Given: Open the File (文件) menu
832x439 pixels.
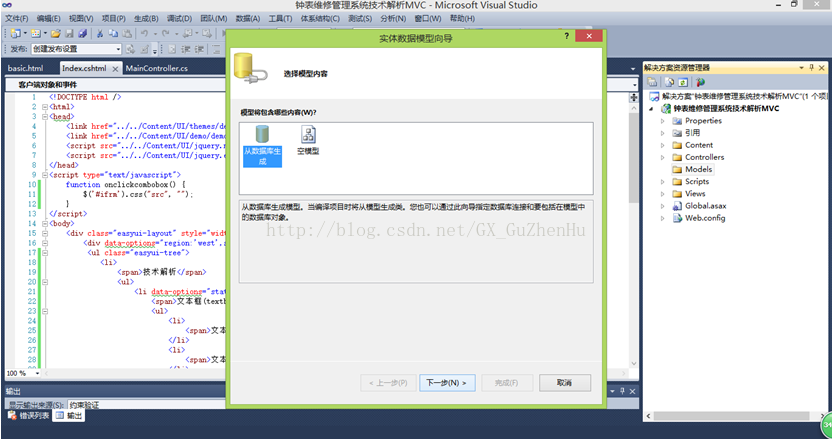Looking at the screenshot, I should 16,19.
